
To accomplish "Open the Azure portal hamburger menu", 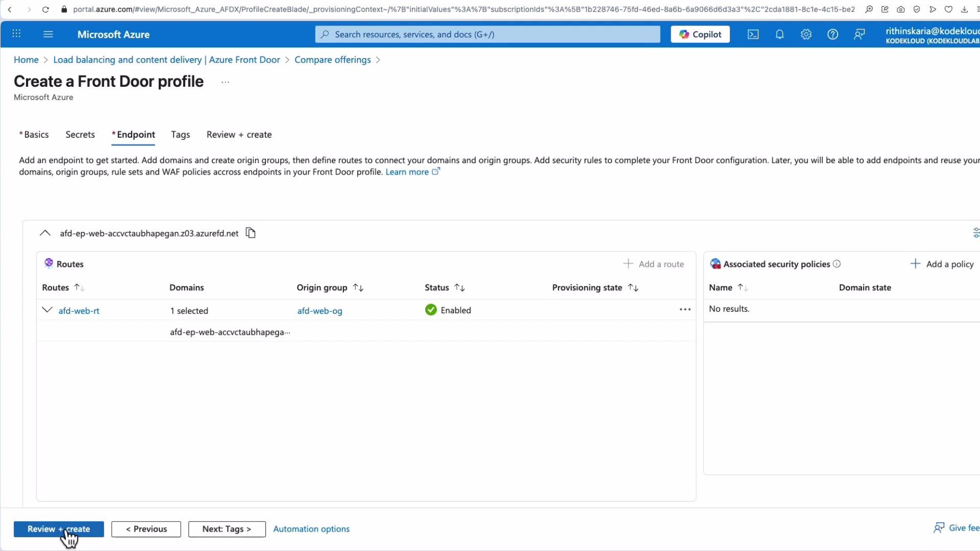I will [48, 34].
